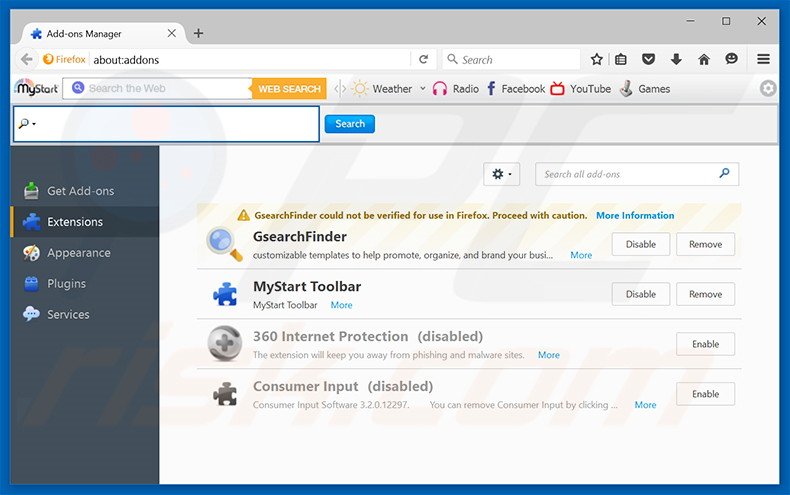Switch to the Appearance category
Image resolution: width=790 pixels, height=495 pixels.
tap(85, 253)
